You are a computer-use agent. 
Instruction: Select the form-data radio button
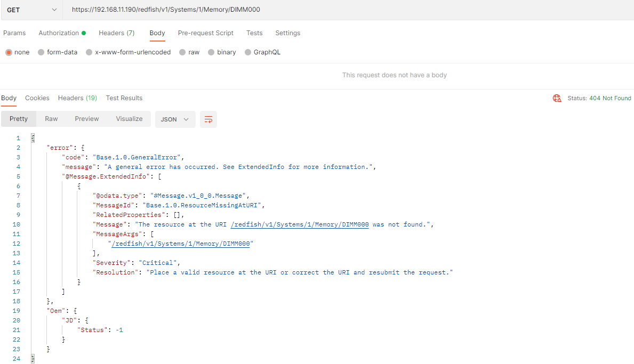click(x=41, y=52)
